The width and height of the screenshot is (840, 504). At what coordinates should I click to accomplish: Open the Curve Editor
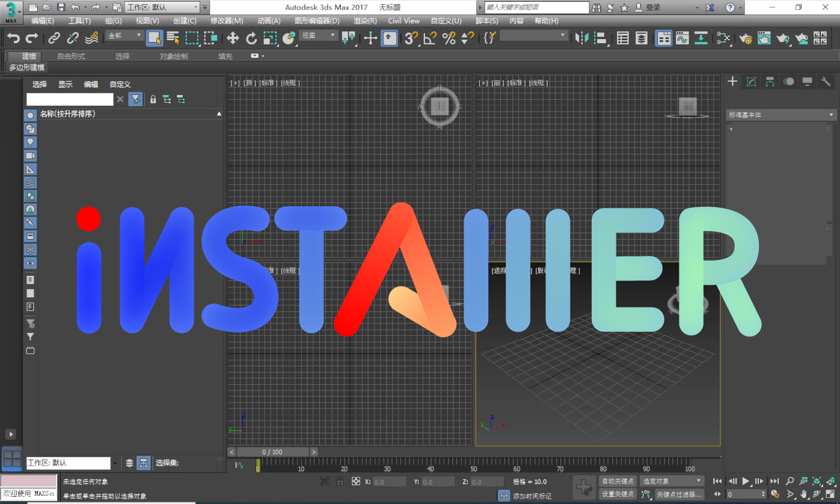[x=682, y=38]
